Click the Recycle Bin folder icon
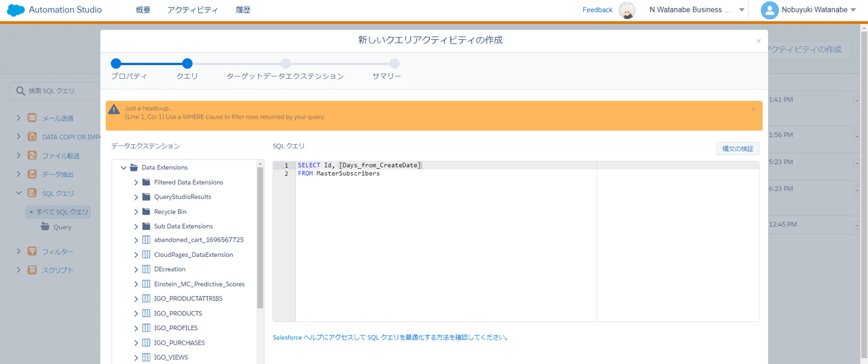The height and width of the screenshot is (364, 868). pyautogui.click(x=146, y=211)
